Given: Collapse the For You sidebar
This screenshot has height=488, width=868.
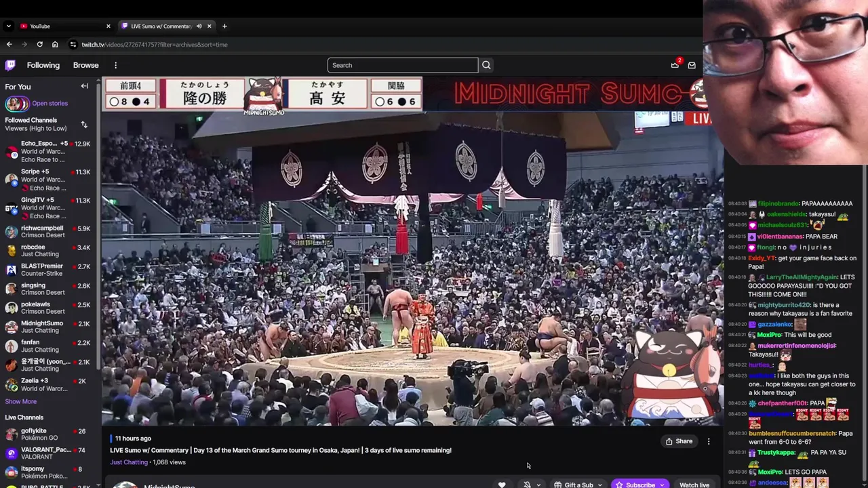Looking at the screenshot, I should (85, 86).
